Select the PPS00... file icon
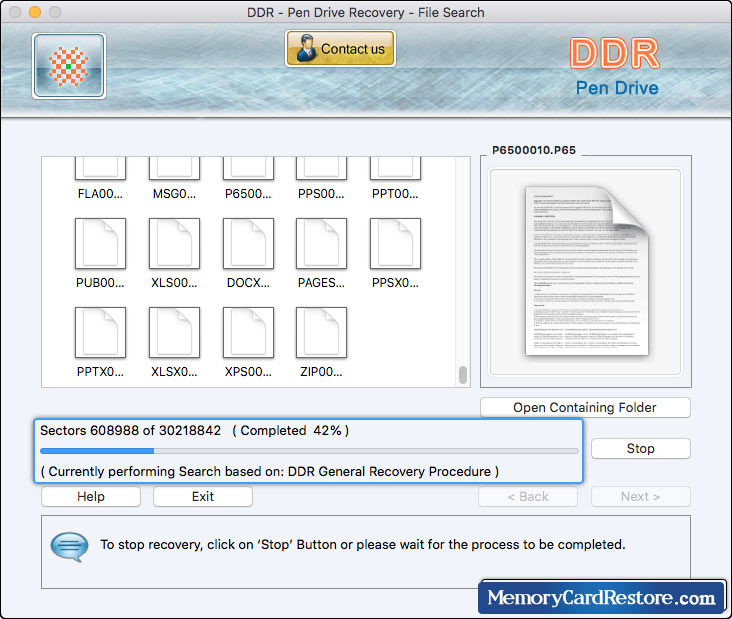The image size is (732, 619). pyautogui.click(x=321, y=169)
